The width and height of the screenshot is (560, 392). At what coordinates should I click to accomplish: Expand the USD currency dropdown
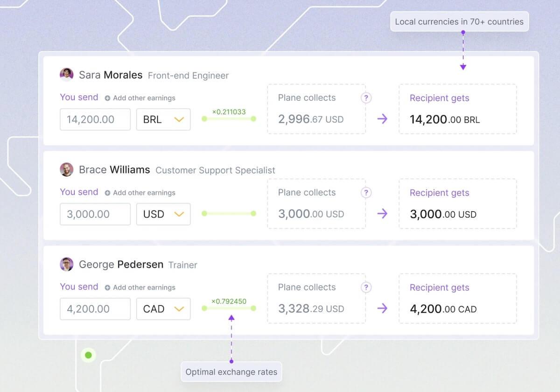click(163, 214)
